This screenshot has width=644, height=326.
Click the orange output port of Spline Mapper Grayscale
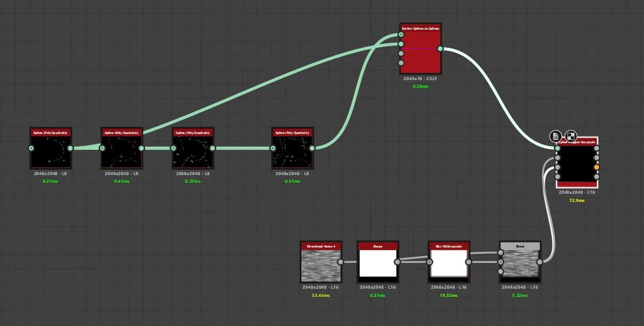597,167
